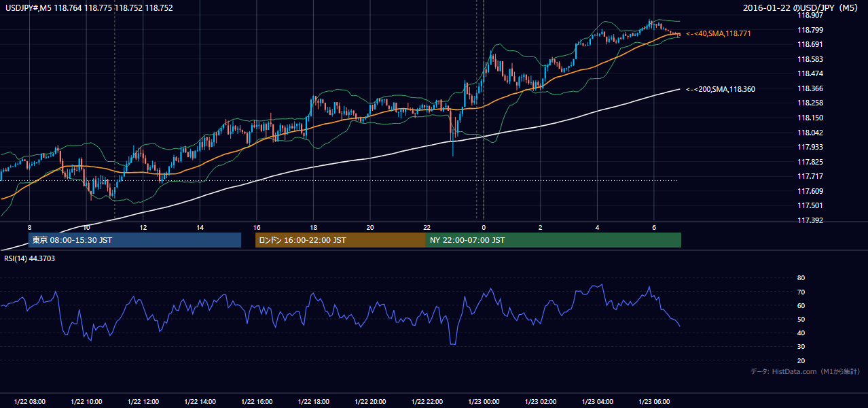The image size is (868, 408).
Task: Click price level 118.042 on the axis
Action: click(810, 133)
